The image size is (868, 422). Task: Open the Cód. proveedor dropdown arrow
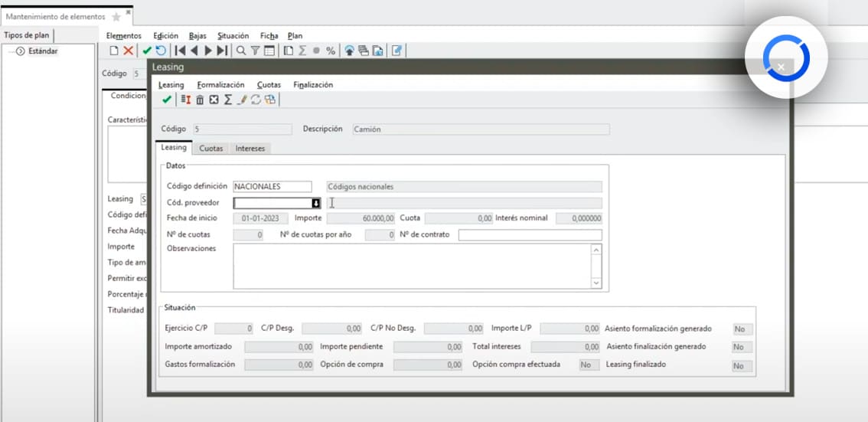pos(316,203)
